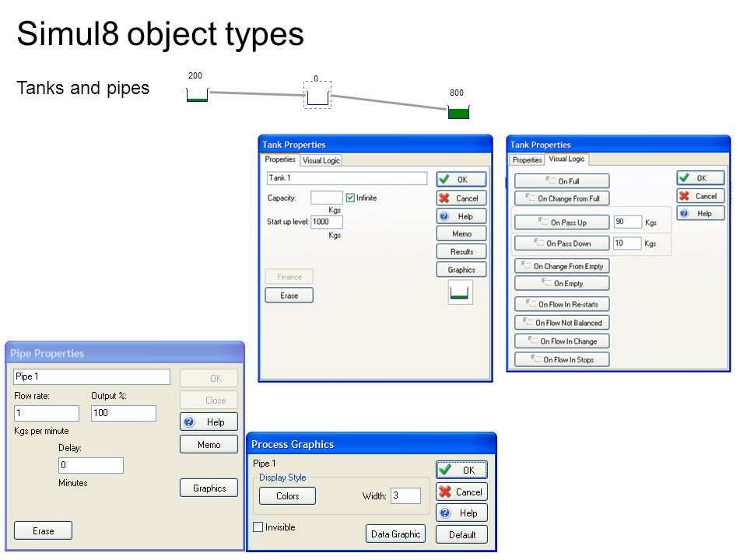The image size is (747, 560).
Task: Edit the On Pass Up value 90
Action: pyautogui.click(x=627, y=222)
